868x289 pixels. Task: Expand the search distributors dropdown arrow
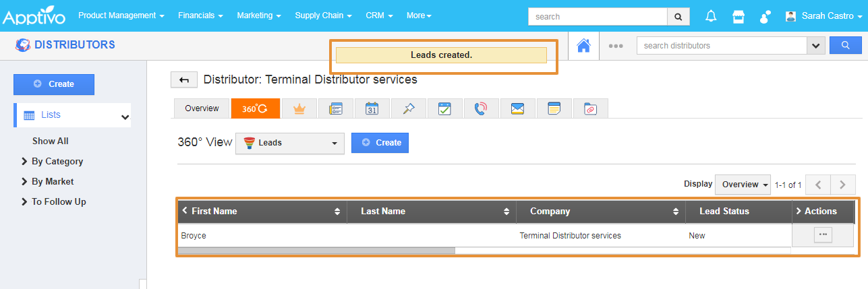(x=816, y=46)
